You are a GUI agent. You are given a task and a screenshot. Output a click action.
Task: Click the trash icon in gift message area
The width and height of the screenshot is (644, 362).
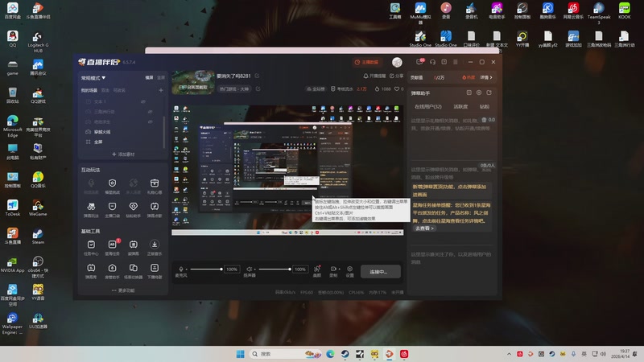[x=485, y=120]
